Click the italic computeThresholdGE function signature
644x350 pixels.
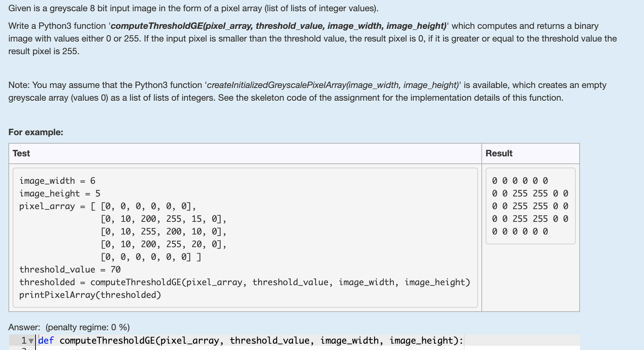click(x=279, y=26)
